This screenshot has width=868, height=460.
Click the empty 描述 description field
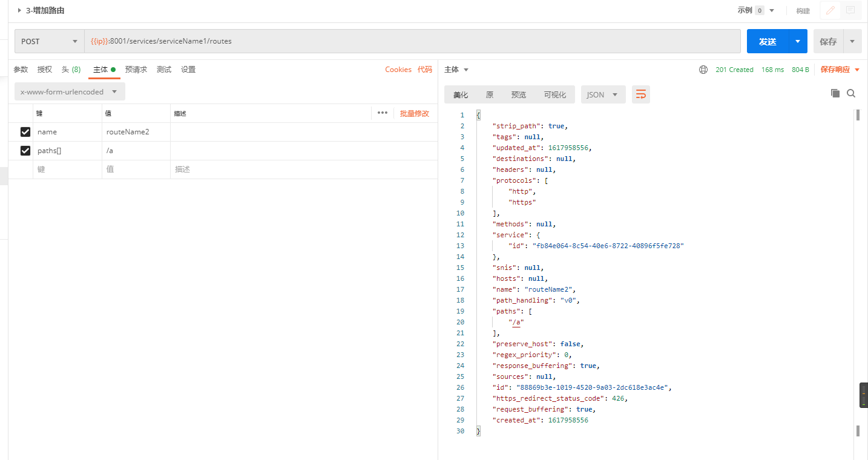point(304,169)
